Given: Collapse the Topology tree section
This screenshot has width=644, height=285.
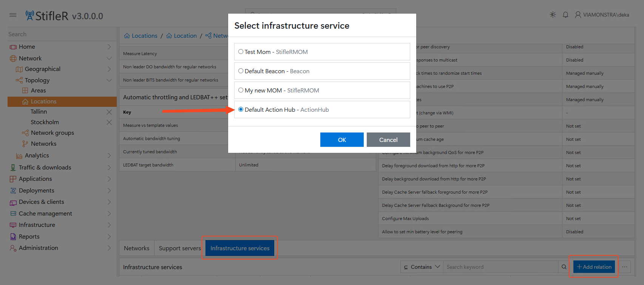Looking at the screenshot, I should click(x=109, y=80).
